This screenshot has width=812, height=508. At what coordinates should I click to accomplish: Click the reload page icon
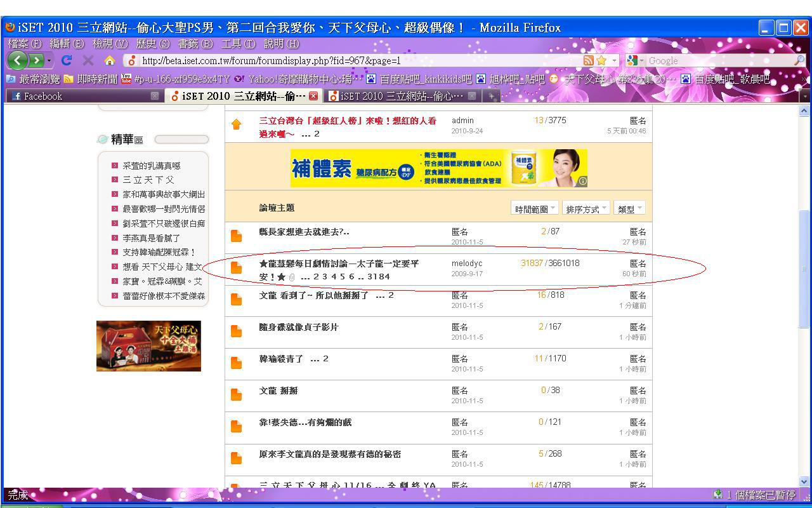67,60
